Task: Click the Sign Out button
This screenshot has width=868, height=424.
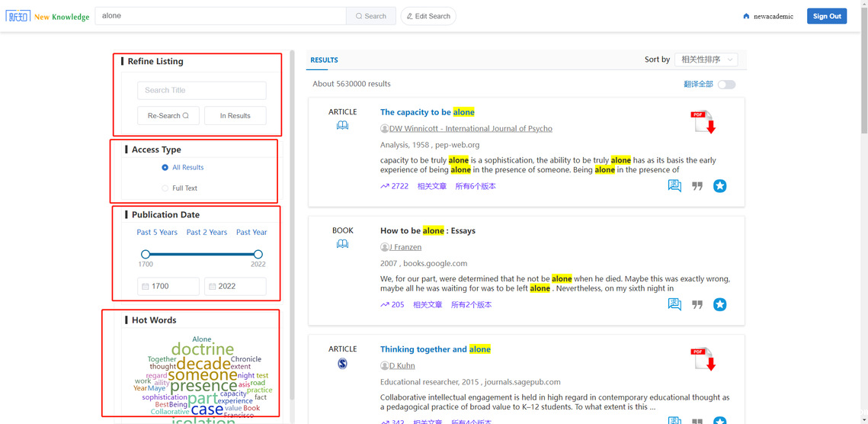Action: (x=826, y=16)
